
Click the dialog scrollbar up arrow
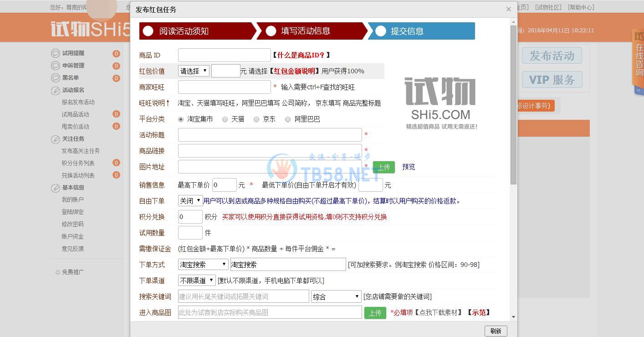point(514,21)
